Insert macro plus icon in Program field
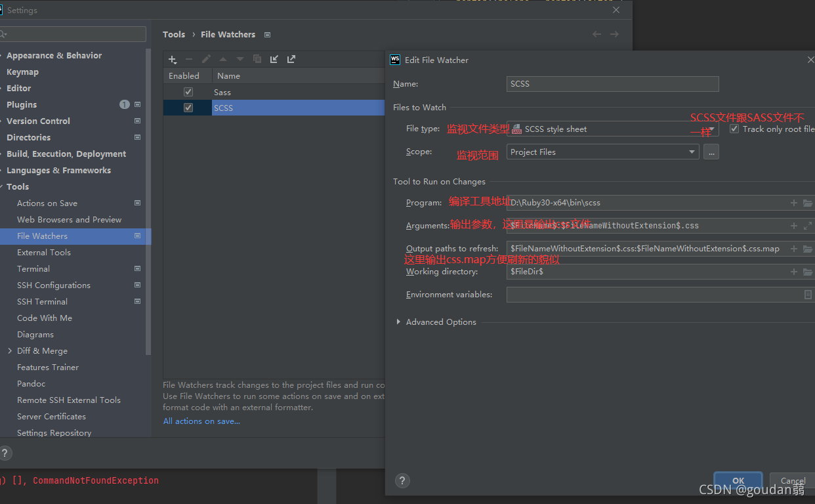The height and width of the screenshot is (504, 815). [x=794, y=203]
